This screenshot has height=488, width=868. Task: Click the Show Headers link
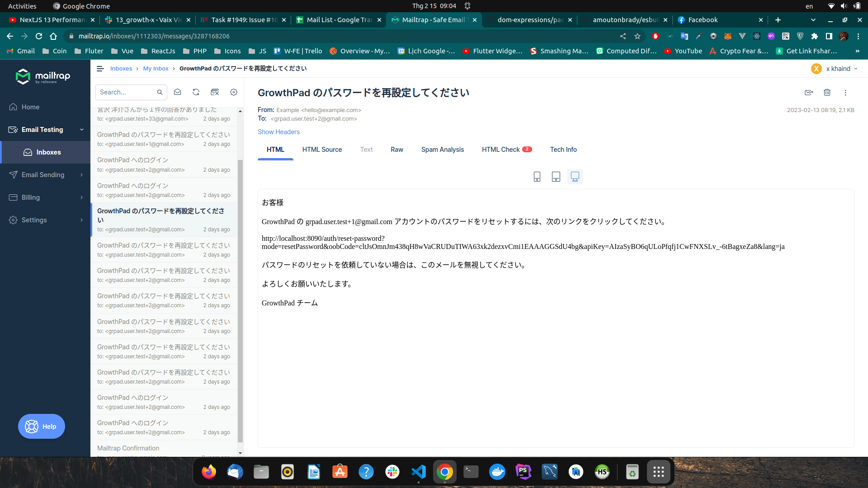tap(278, 131)
